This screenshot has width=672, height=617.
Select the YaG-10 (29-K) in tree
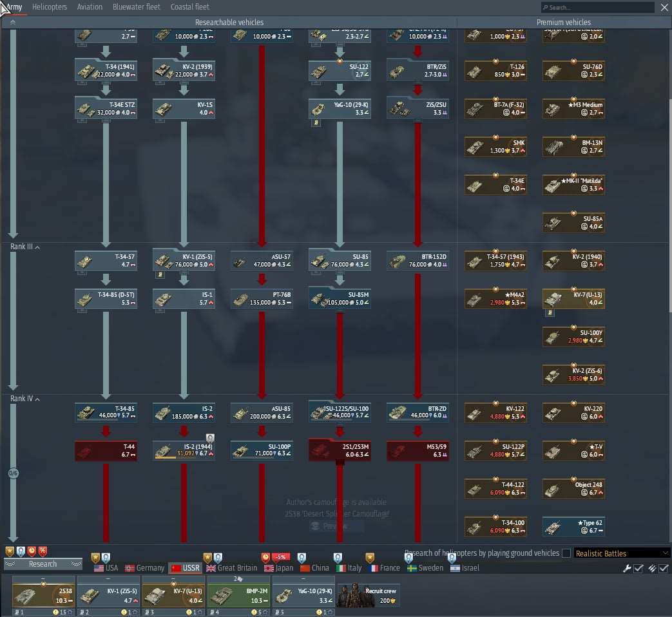[x=340, y=108]
